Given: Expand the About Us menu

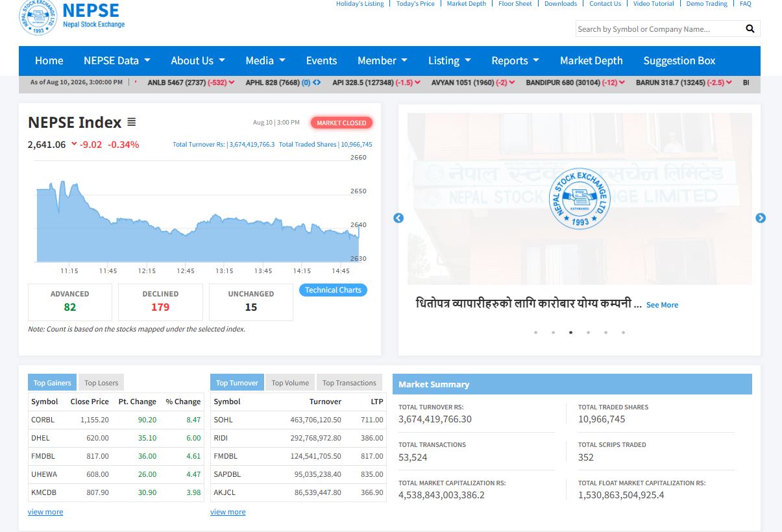Looking at the screenshot, I should (198, 60).
